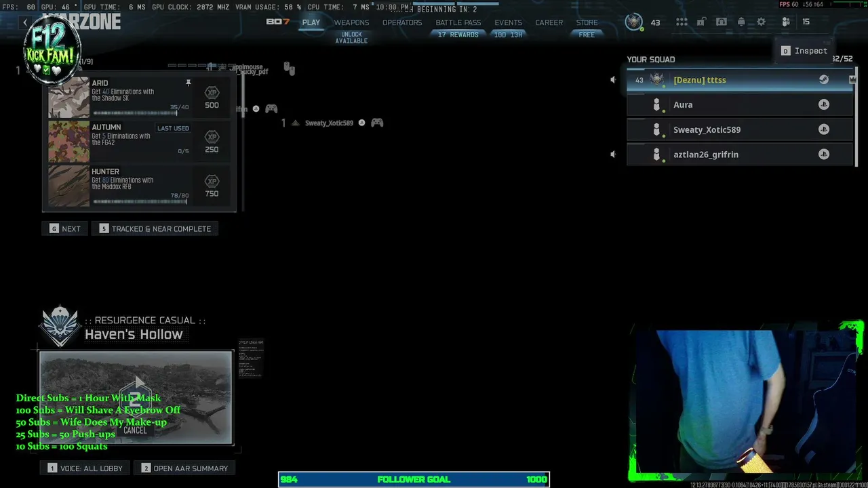Viewport: 868px width, 488px height.
Task: Click the PlayStation icon on Aura's row
Action: (824, 104)
